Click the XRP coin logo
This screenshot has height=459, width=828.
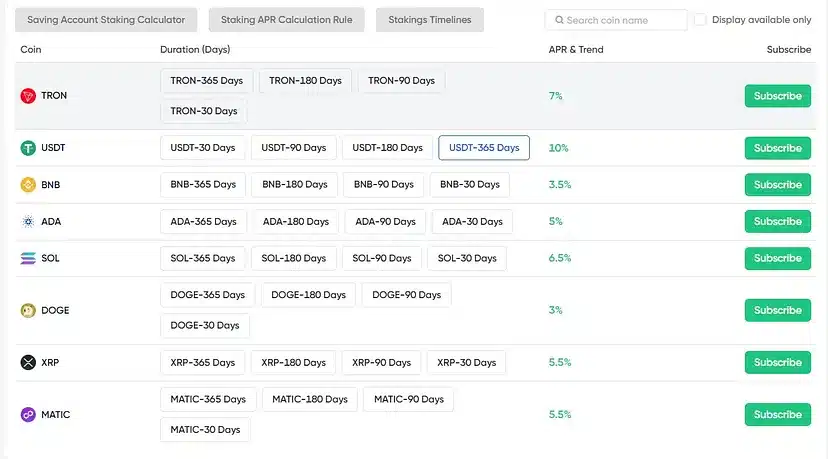[x=28, y=362]
